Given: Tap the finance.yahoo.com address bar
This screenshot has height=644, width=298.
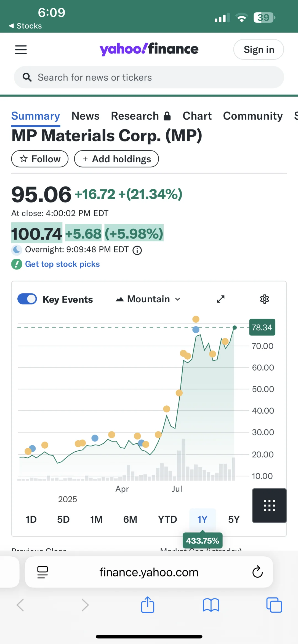Looking at the screenshot, I should [x=149, y=572].
